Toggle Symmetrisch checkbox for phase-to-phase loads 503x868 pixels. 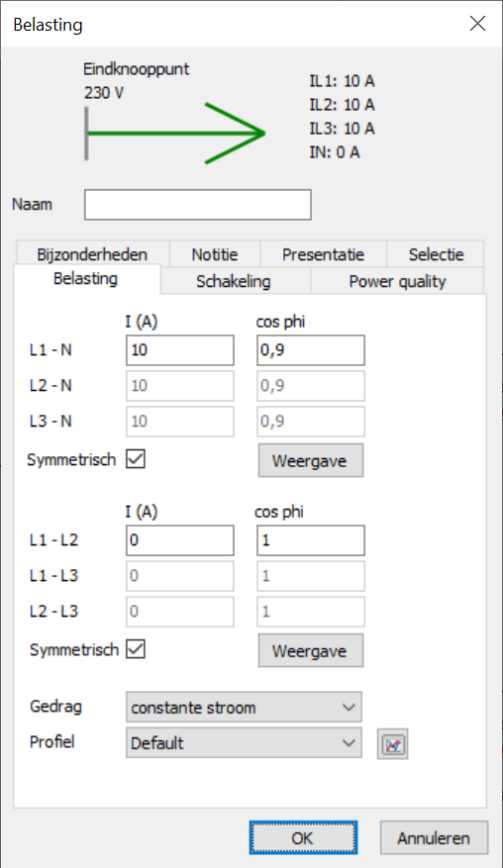click(136, 649)
